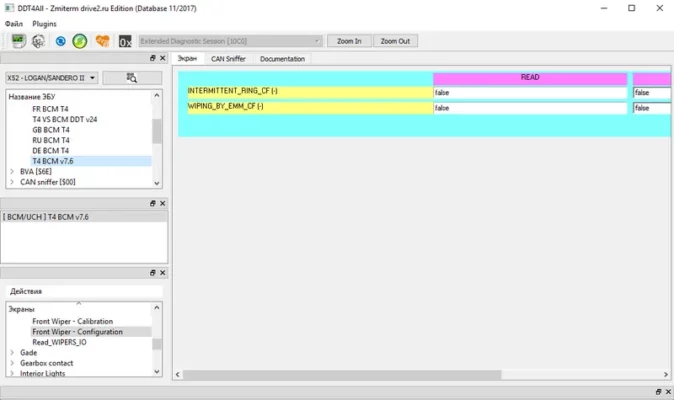Close the bottom docked panel
The height and width of the screenshot is (400, 674).
click(668, 391)
